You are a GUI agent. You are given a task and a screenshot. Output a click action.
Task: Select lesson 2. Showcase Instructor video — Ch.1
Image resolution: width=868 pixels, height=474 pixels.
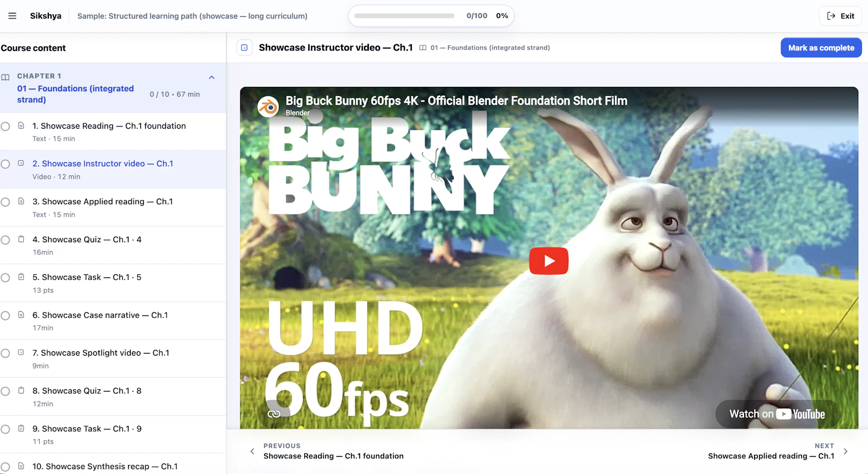pyautogui.click(x=113, y=169)
